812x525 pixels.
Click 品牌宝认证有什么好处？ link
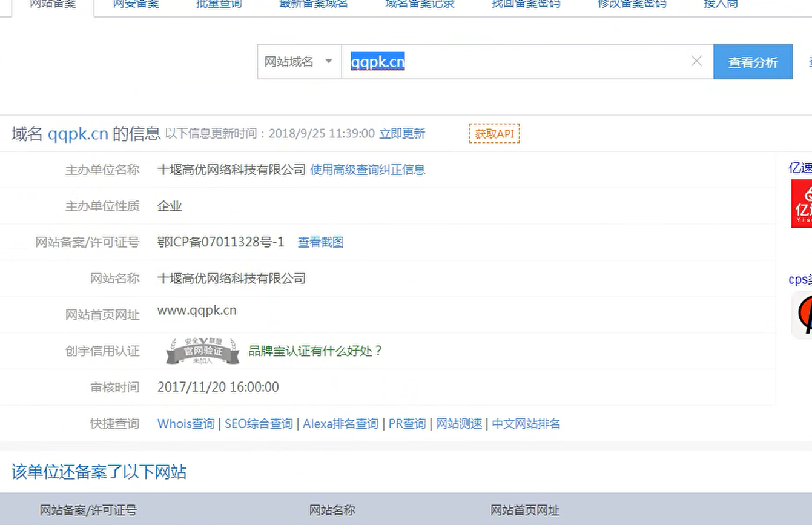click(315, 351)
